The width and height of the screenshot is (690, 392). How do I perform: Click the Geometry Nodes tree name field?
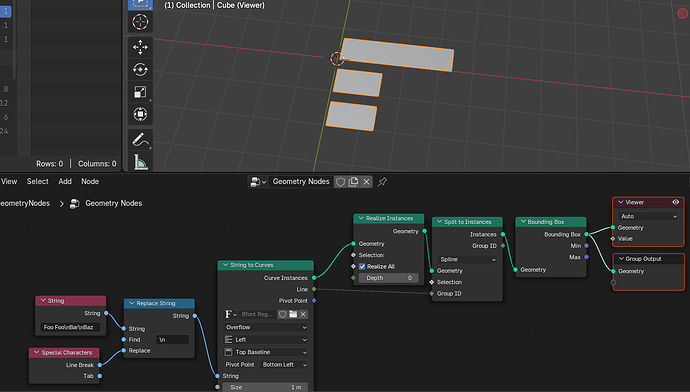(301, 182)
